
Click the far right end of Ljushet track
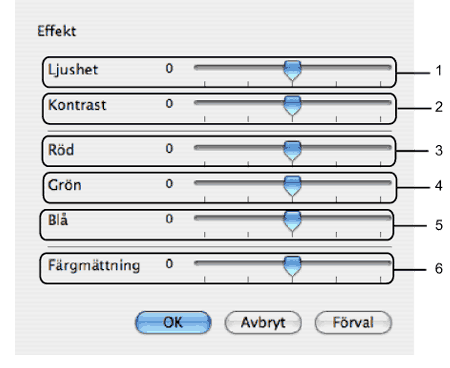(x=388, y=68)
